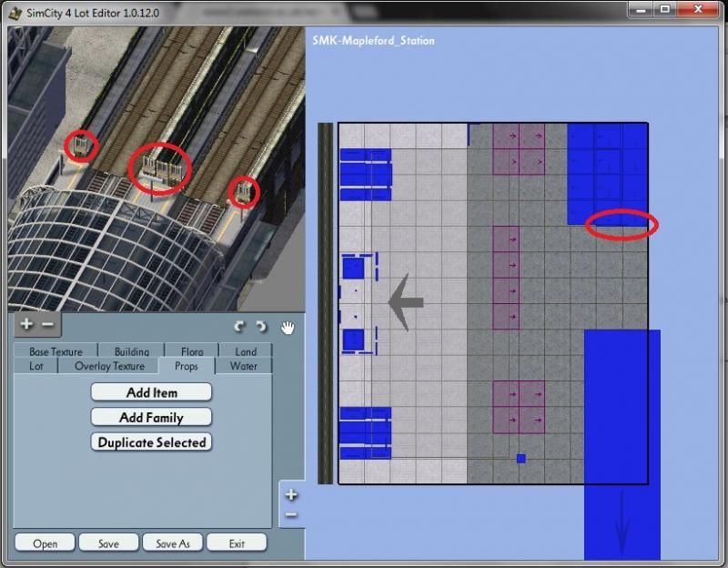Maximize the Lot Editor window
Viewport: 728px width, 568px height.
[665, 9]
